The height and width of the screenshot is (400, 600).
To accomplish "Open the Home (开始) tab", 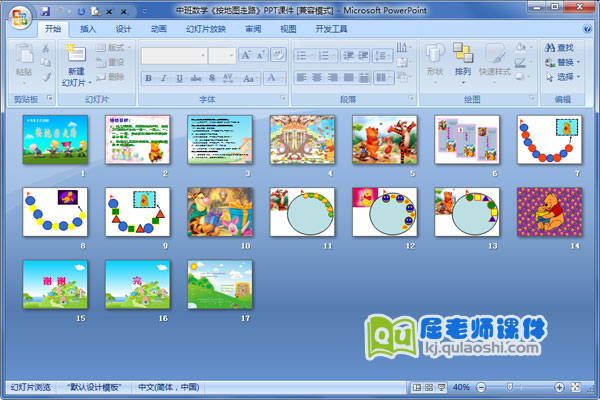I will point(53,29).
